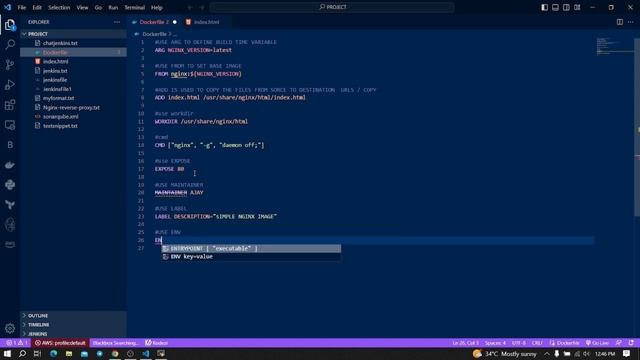Select ENV key=value autocomplete suggestion
Screen dimensions: 640x360
click(251, 257)
